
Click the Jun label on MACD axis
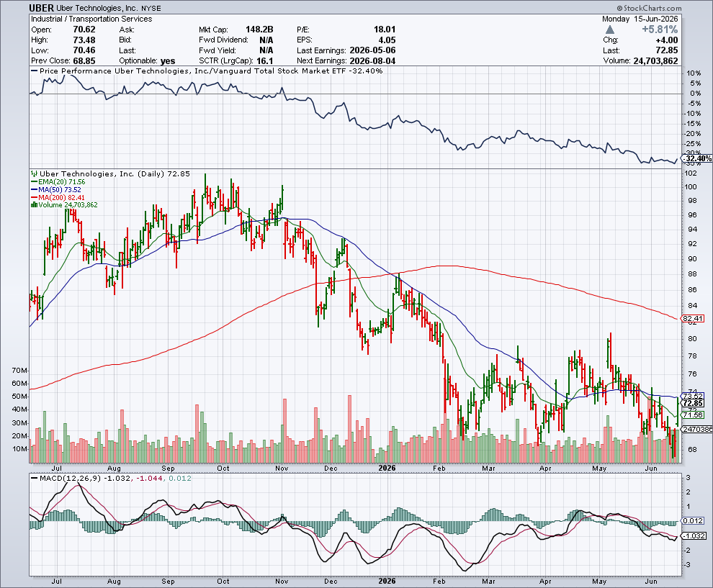(651, 582)
